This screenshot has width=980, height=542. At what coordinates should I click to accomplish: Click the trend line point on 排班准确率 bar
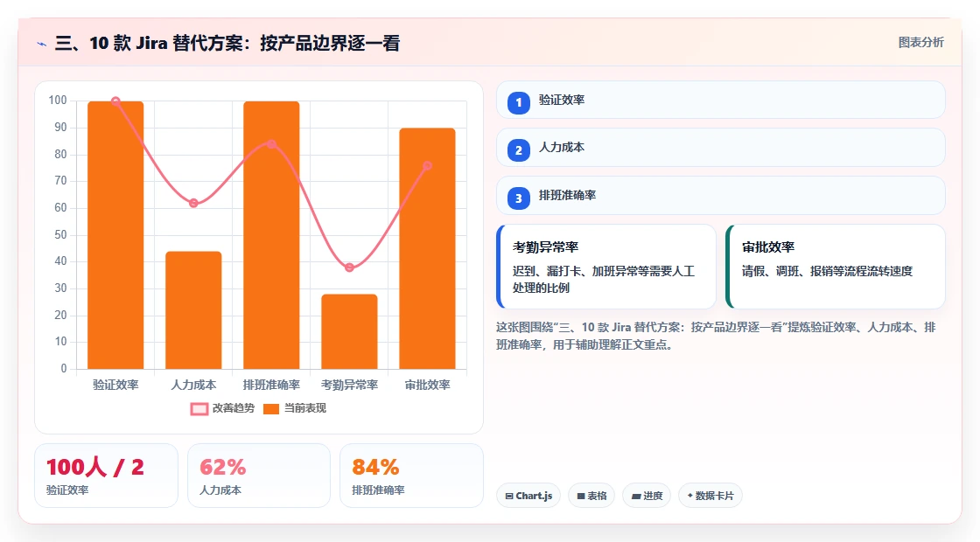[271, 144]
